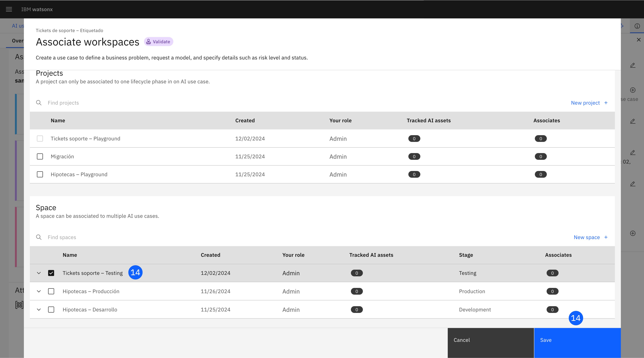Expand the Tickets soporte – Testing row
This screenshot has width=644, height=358.
pyautogui.click(x=39, y=273)
